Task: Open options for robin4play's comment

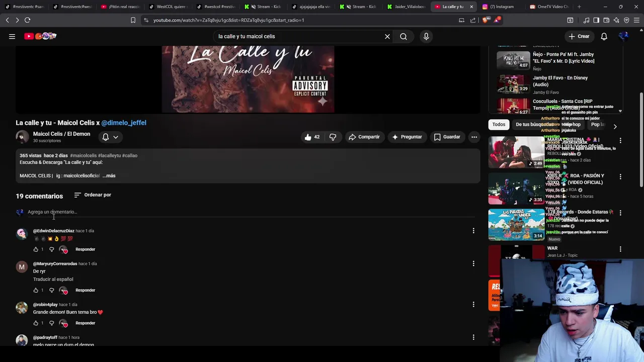Action: tap(473, 305)
